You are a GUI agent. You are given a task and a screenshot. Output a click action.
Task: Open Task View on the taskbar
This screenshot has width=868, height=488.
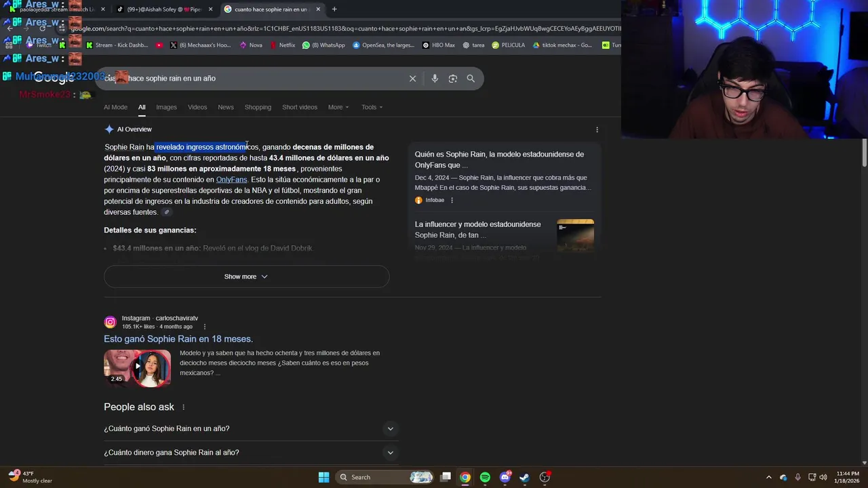coord(446,477)
